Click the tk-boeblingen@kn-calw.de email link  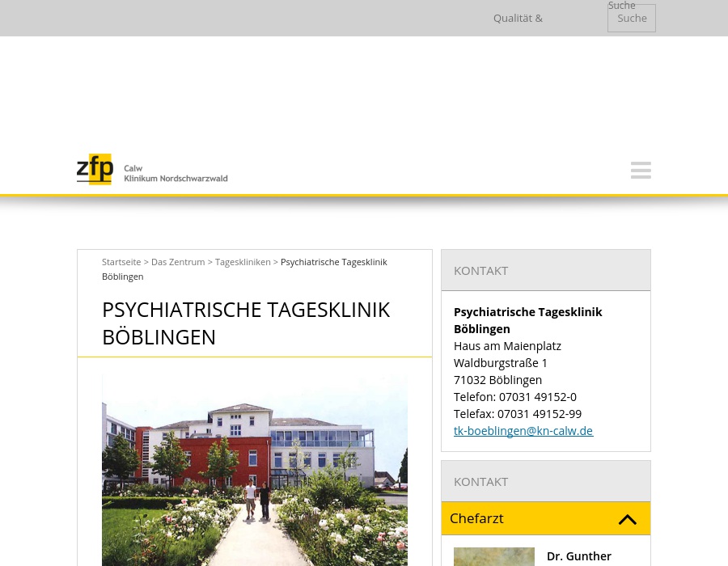point(523,431)
